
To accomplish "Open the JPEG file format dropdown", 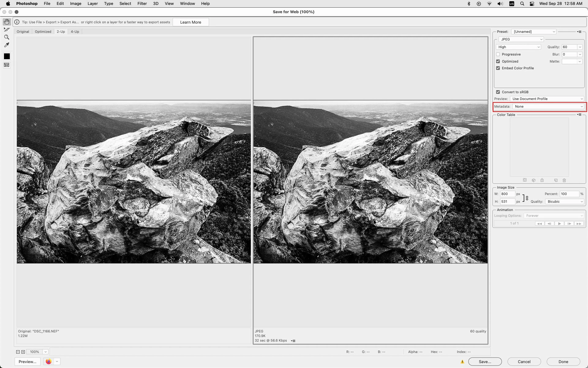I will 521,39.
